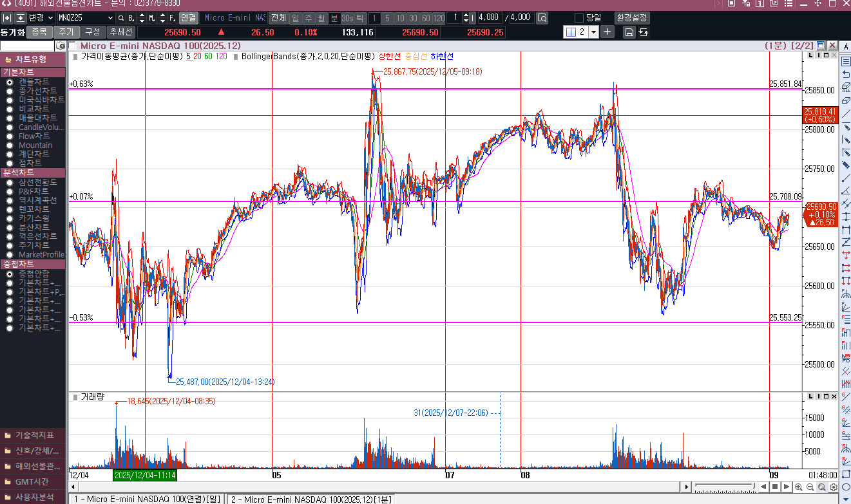The width and height of the screenshot is (851, 504).
Task: Click the symbol search magnifier icon
Action: (x=120, y=18)
